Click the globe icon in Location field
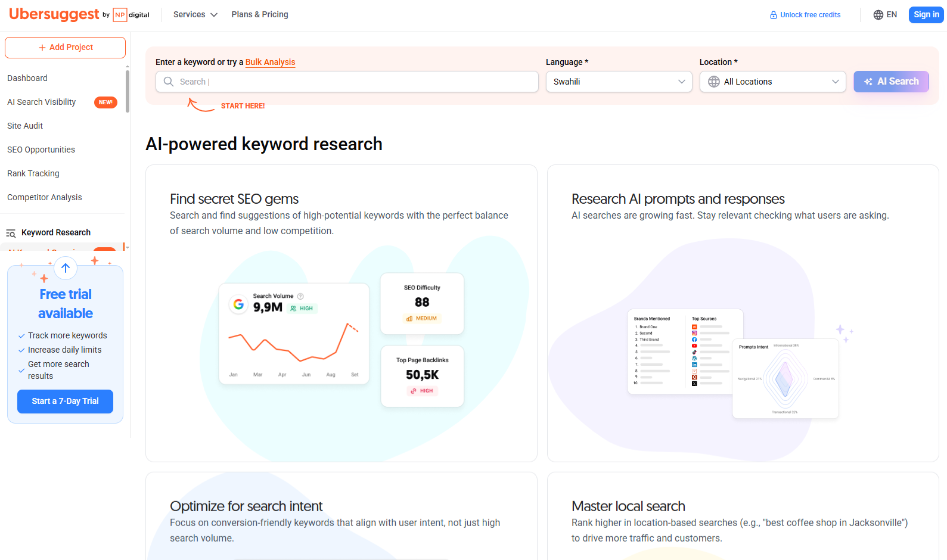The height and width of the screenshot is (560, 947). (x=714, y=82)
